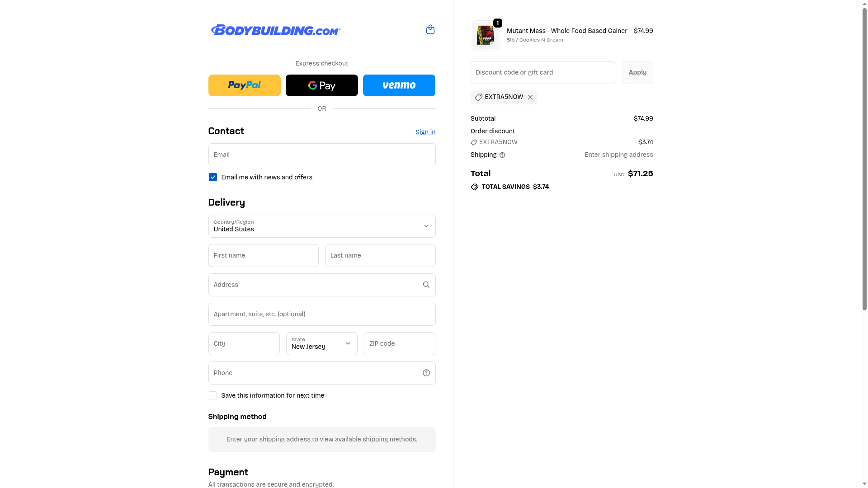Click the page vertical scrollbar
Image resolution: width=868 pixels, height=488 pixels.
tap(864, 158)
